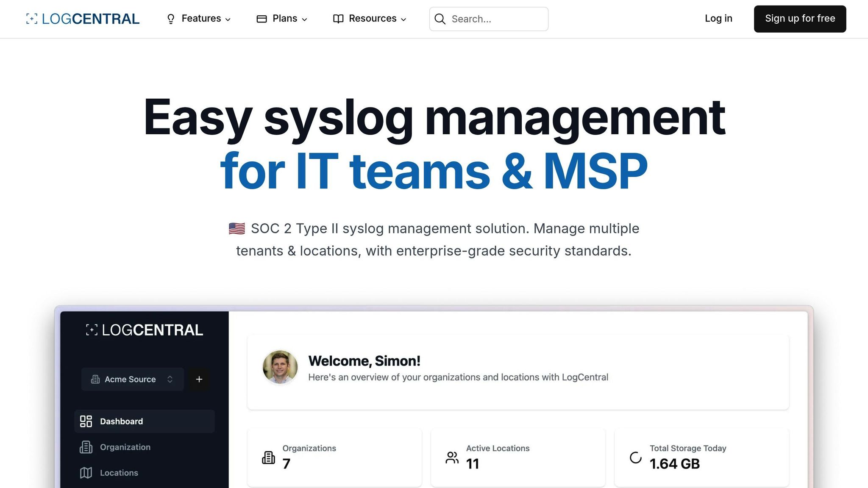Click the plus button next to Acme Source
This screenshot has width=868, height=488.
click(x=199, y=379)
